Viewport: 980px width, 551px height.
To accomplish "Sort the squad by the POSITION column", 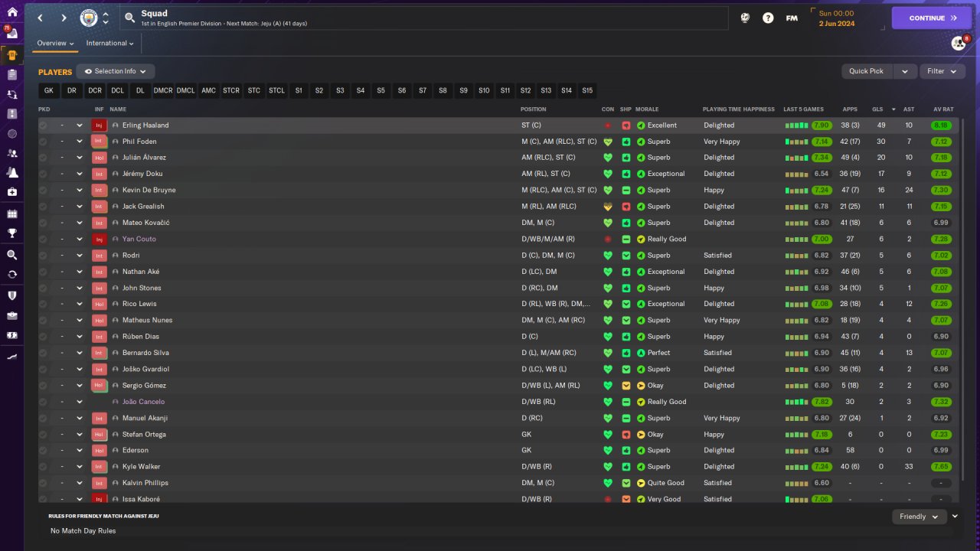I will click(534, 109).
